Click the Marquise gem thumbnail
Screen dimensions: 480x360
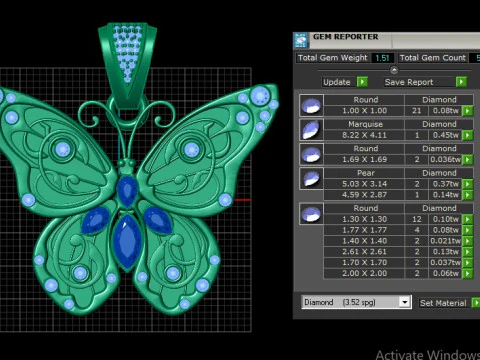[x=311, y=129]
